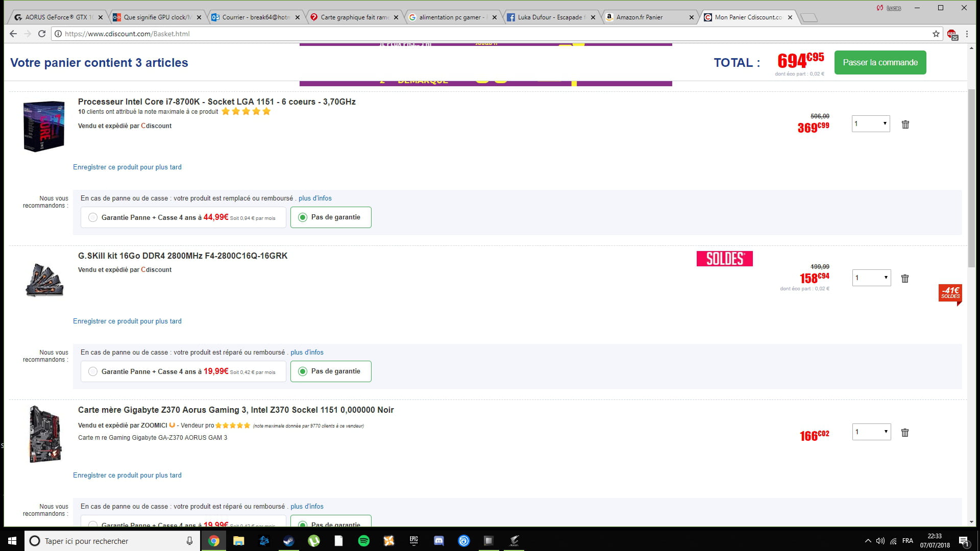980x551 pixels.
Task: Reload the Cdiscount basket page
Action: pyautogui.click(x=42, y=34)
